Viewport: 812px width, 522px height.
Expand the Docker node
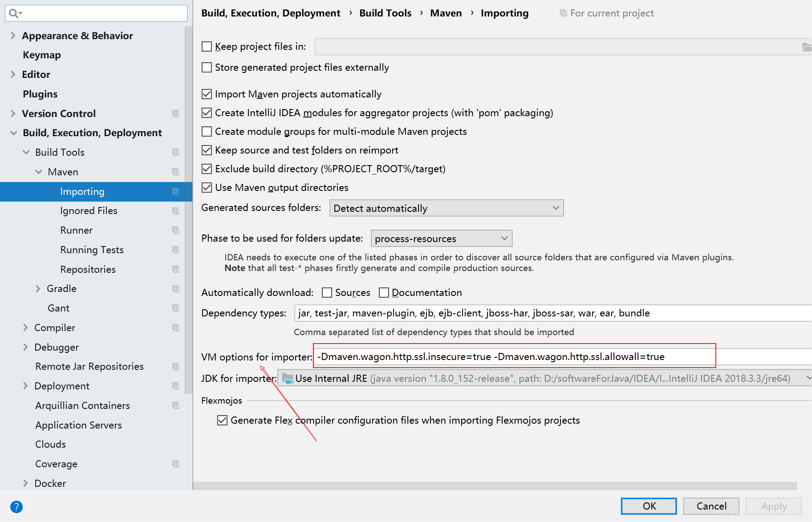[x=25, y=483]
